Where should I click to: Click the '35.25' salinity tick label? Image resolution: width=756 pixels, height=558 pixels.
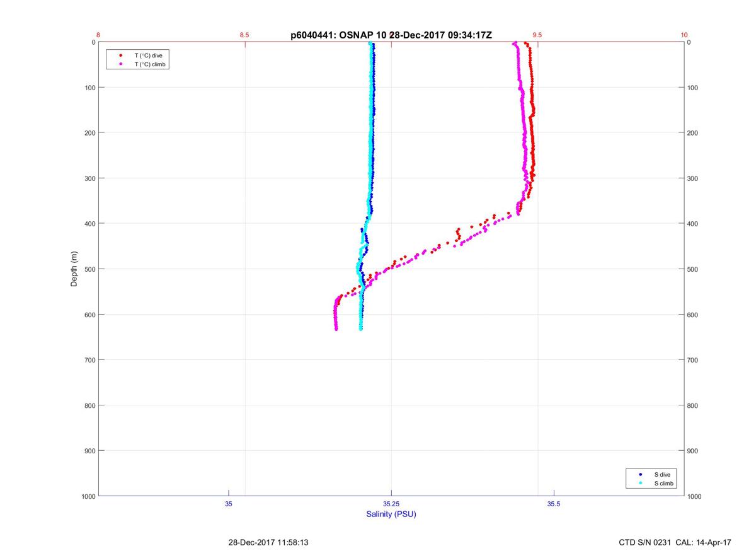click(391, 504)
